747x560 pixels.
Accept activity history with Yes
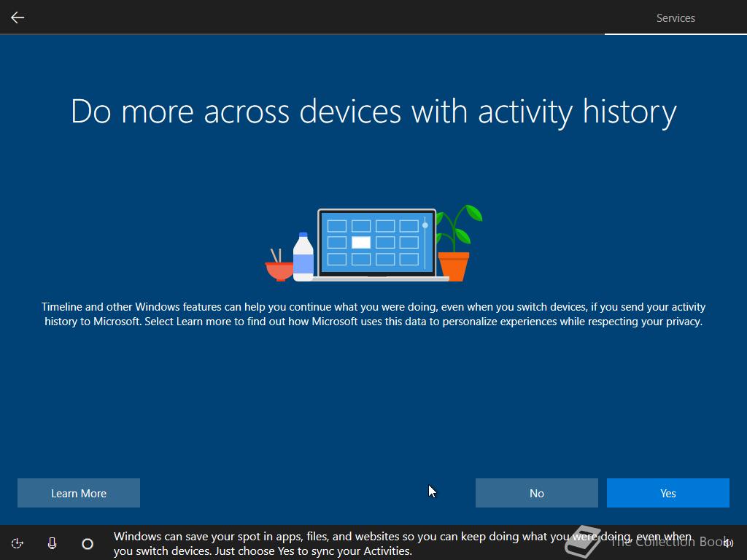pyautogui.click(x=668, y=493)
